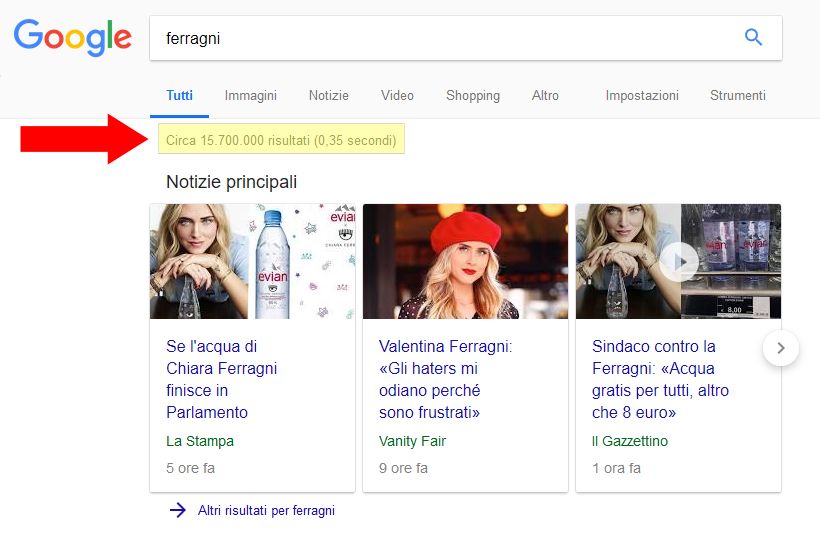
Task: Click the search box containing ferragni
Action: click(465, 38)
